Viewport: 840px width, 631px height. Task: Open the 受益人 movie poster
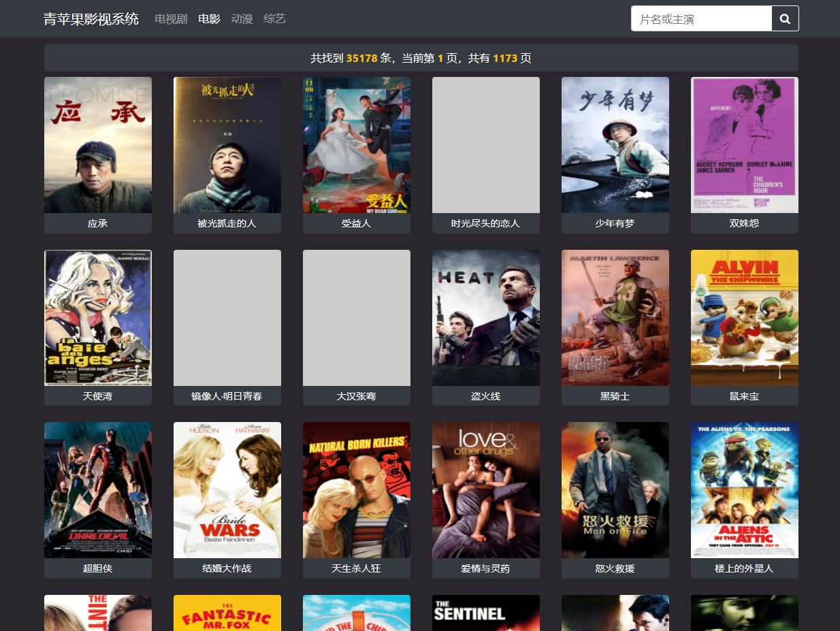pyautogui.click(x=357, y=145)
